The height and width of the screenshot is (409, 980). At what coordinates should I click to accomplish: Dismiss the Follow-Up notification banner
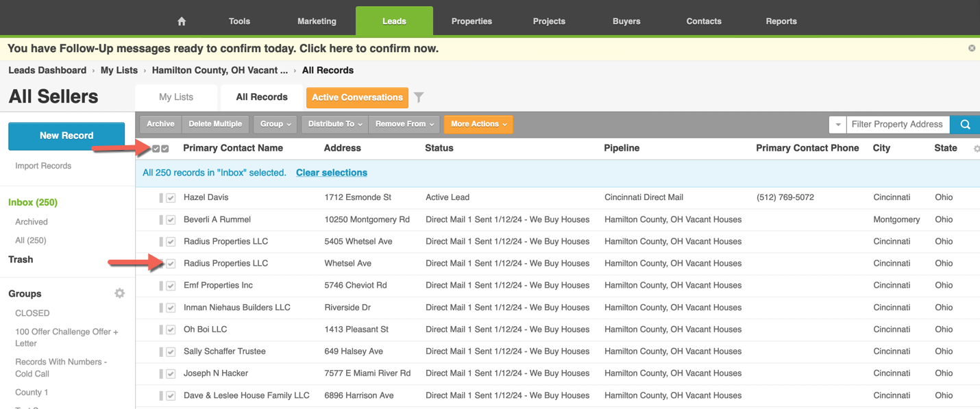(x=971, y=48)
